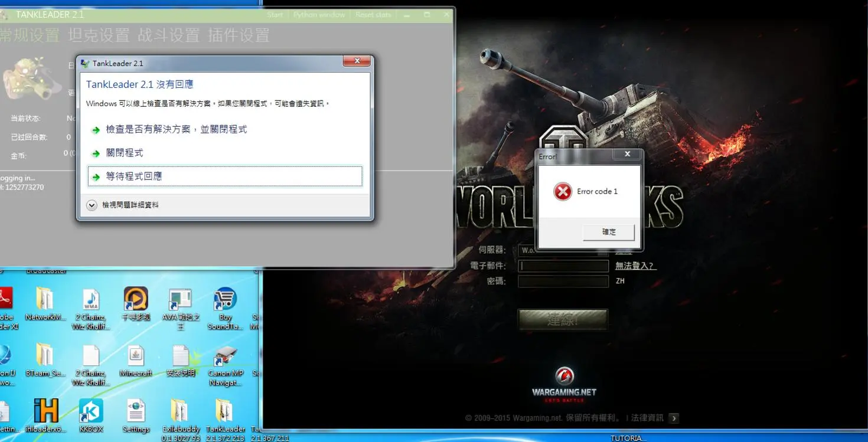Launch Canon MP Navigator shortcut

226,365
